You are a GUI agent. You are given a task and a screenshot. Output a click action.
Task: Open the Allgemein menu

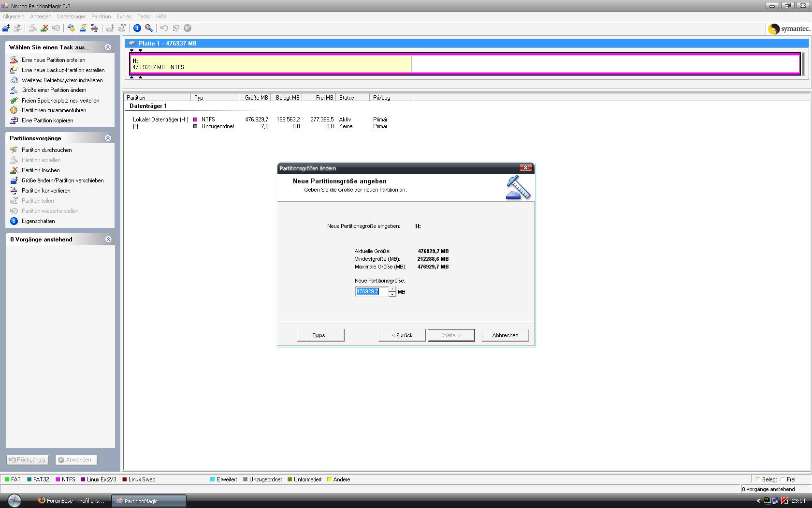[x=14, y=16]
